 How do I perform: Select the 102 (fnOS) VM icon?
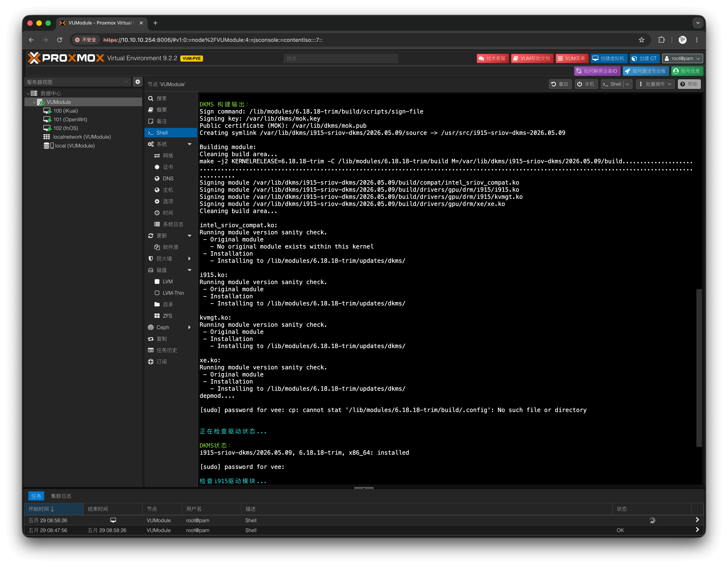(x=47, y=128)
